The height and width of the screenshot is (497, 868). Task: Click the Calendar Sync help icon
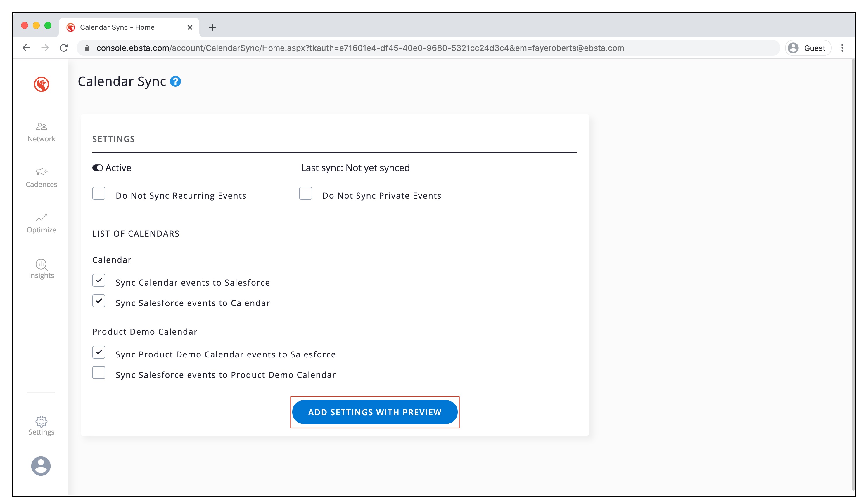pyautogui.click(x=175, y=81)
